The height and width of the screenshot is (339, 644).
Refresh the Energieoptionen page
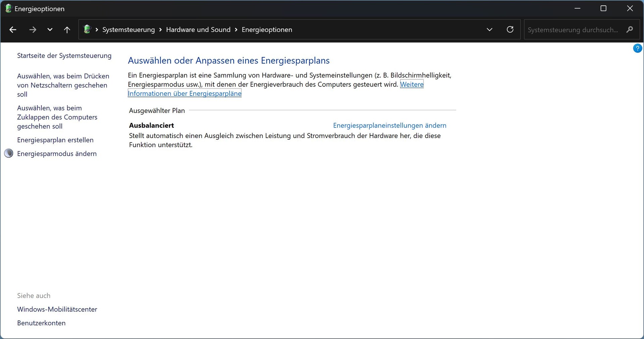coord(510,29)
